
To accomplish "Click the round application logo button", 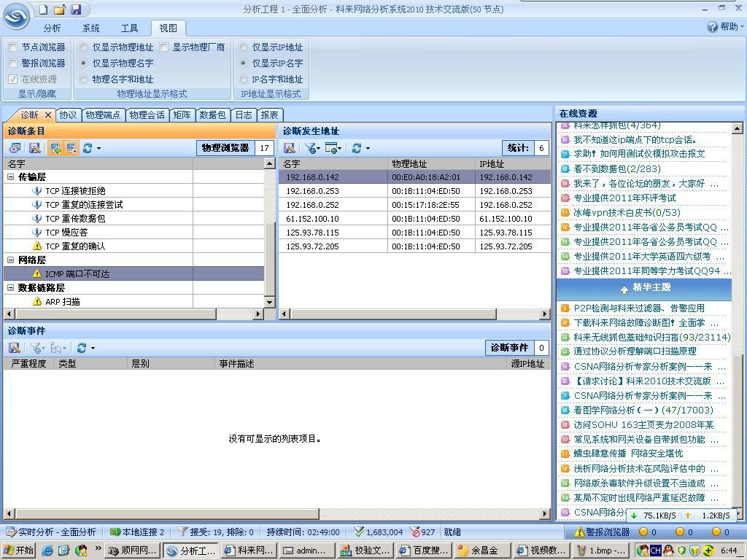I will 17,15.
